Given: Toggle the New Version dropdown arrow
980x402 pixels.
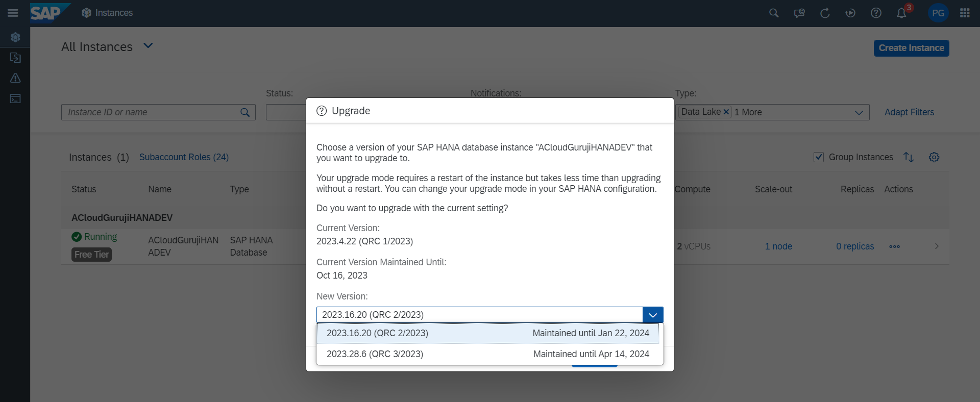Looking at the screenshot, I should 653,315.
